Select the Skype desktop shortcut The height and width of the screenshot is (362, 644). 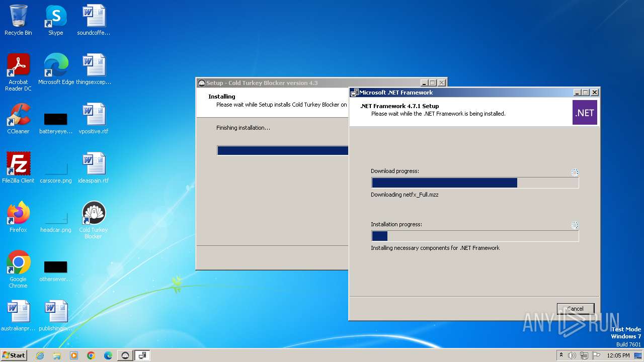(x=55, y=20)
